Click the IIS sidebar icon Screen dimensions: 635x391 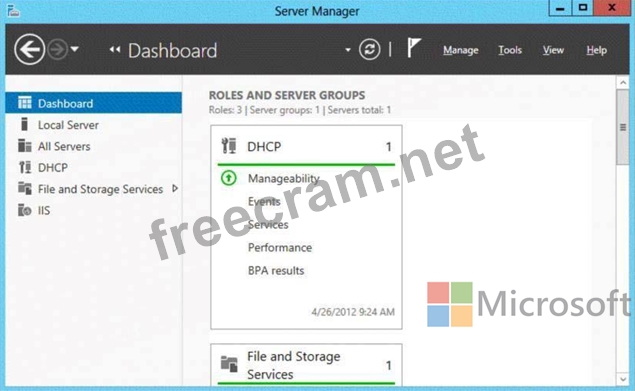coord(25,210)
